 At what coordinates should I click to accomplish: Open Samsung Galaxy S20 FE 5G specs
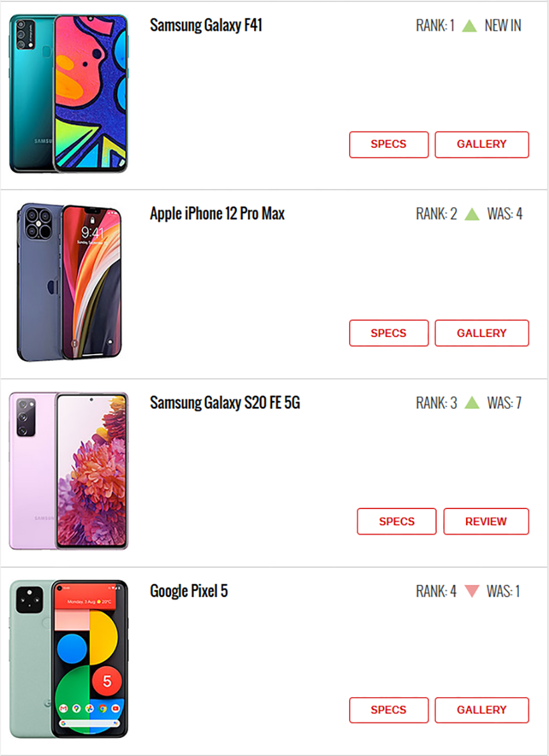point(396,521)
